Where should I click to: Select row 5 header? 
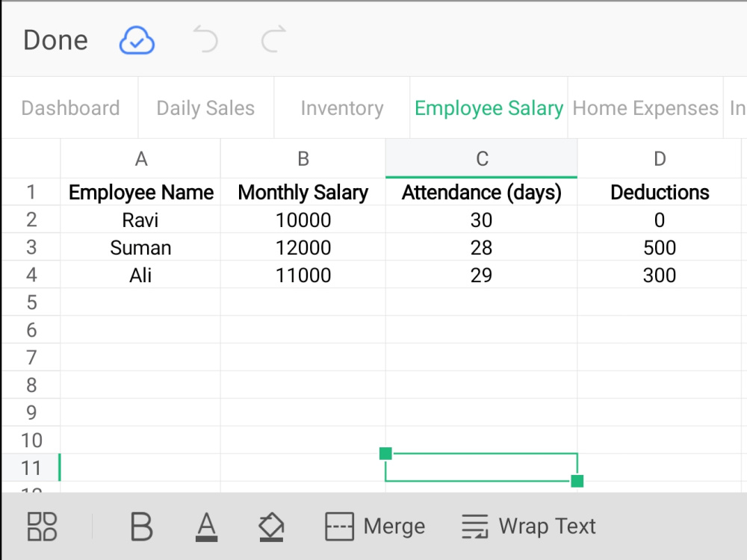31,302
